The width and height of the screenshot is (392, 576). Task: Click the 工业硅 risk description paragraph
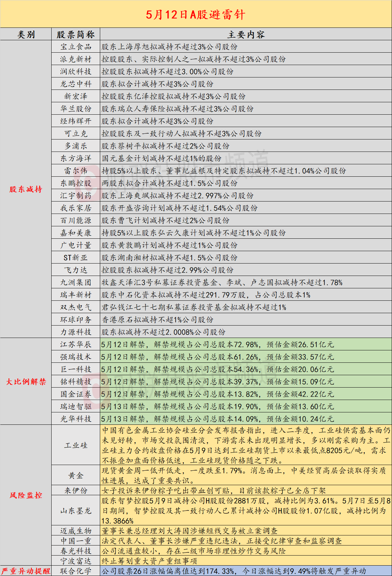[246, 445]
